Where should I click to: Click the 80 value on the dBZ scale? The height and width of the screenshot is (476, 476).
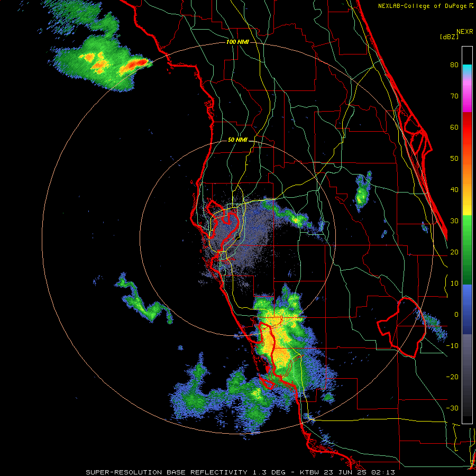point(454,65)
